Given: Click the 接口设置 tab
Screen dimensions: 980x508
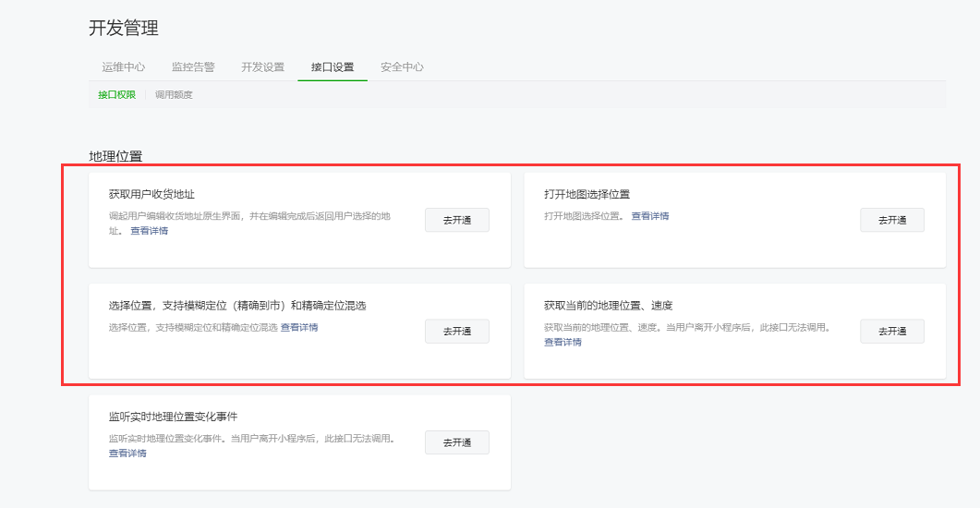Looking at the screenshot, I should (333, 67).
